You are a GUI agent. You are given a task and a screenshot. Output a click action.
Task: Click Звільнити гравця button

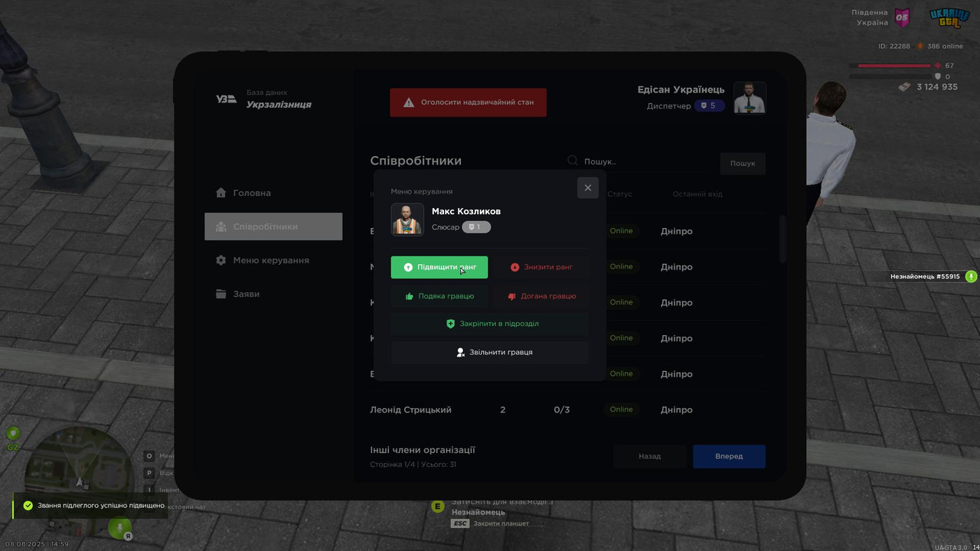click(490, 352)
